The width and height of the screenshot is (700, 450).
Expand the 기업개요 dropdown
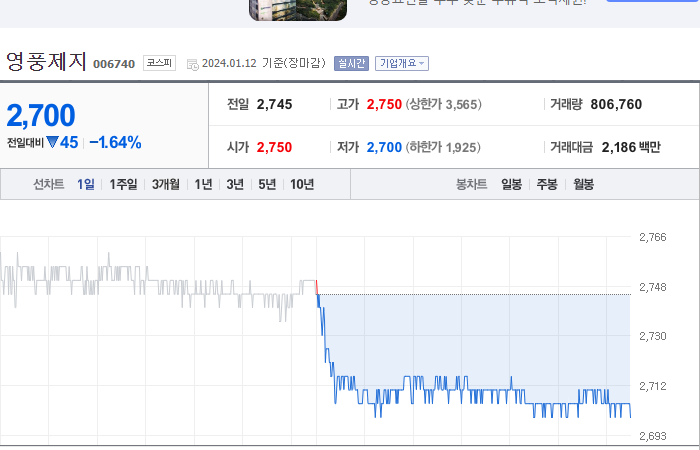point(402,63)
